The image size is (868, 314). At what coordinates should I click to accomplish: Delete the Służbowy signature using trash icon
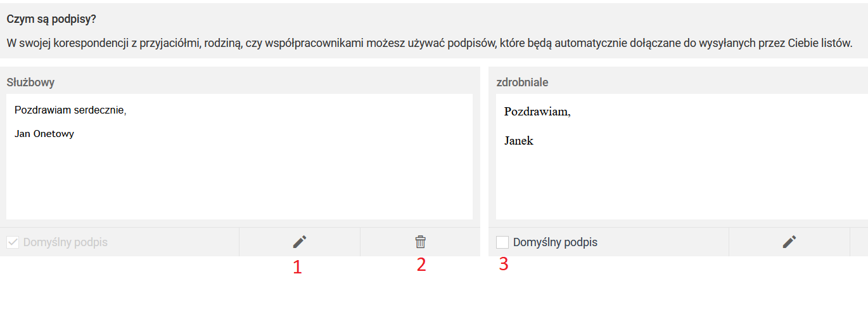[421, 242]
